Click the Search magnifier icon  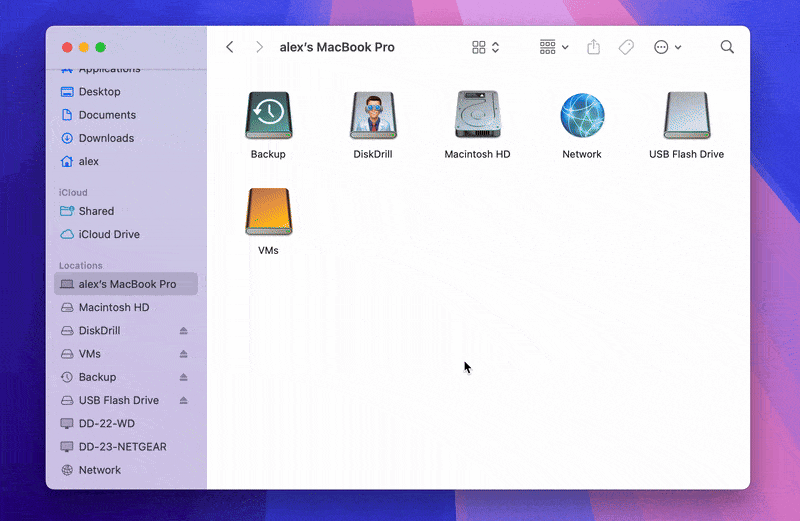[x=727, y=47]
